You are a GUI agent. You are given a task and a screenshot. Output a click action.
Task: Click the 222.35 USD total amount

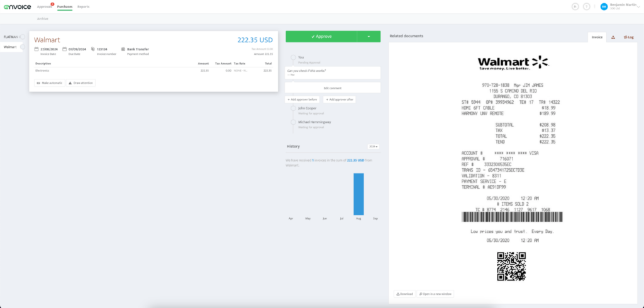255,40
